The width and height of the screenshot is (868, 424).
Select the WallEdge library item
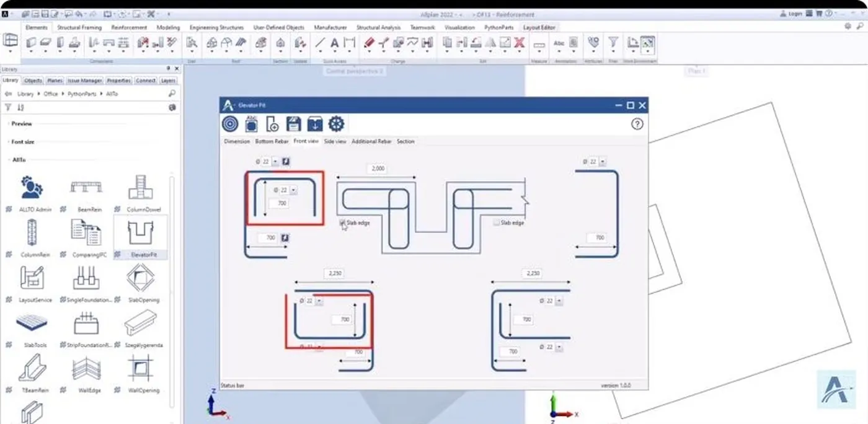pyautogui.click(x=86, y=374)
